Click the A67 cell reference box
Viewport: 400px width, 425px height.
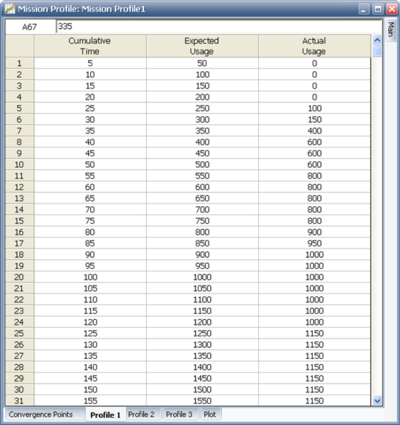30,27
